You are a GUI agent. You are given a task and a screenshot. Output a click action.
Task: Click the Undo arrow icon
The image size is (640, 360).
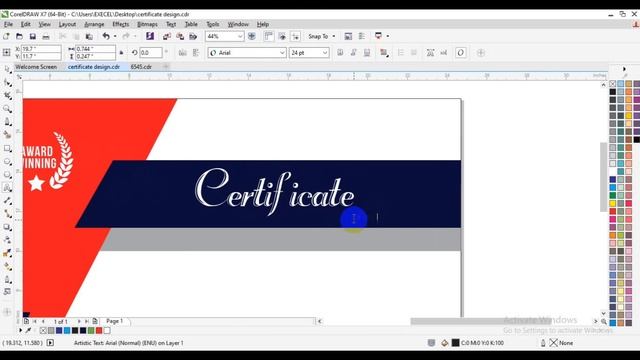coord(106,36)
